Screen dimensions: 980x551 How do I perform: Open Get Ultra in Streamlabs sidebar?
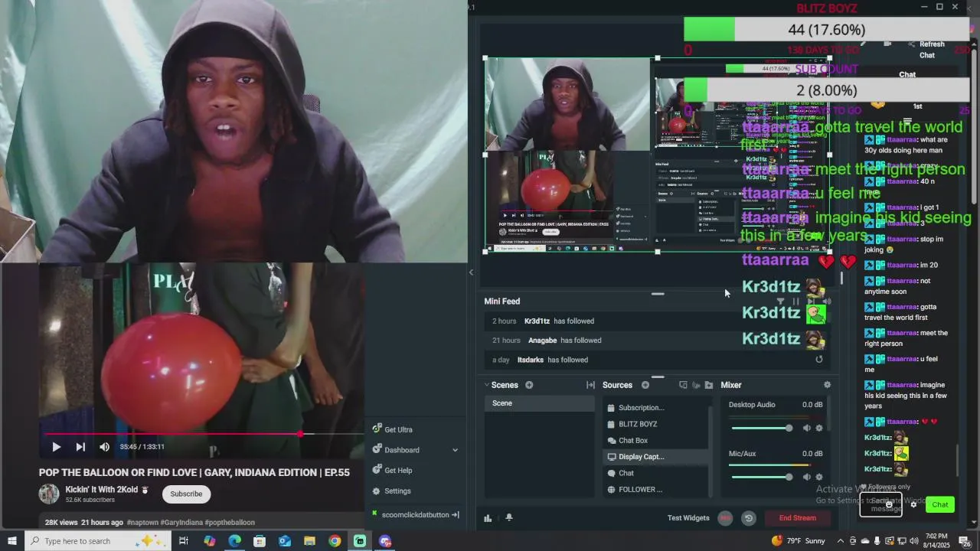pos(392,430)
